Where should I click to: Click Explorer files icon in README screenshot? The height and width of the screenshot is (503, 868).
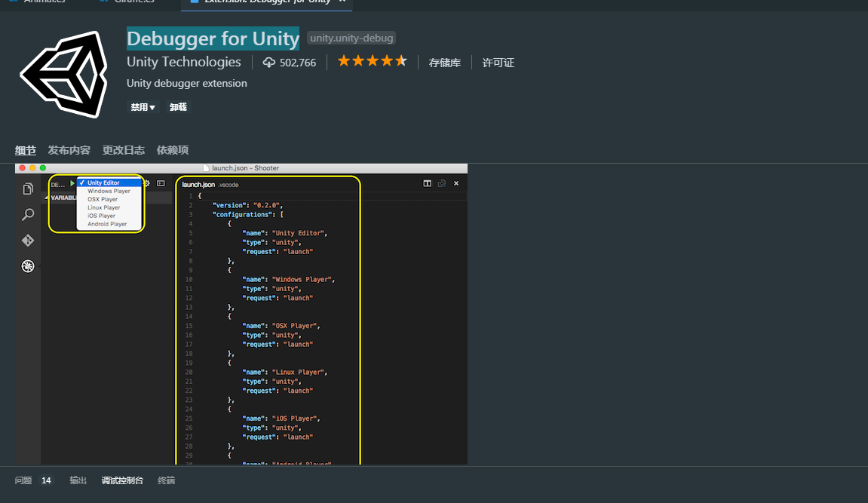tap(28, 189)
